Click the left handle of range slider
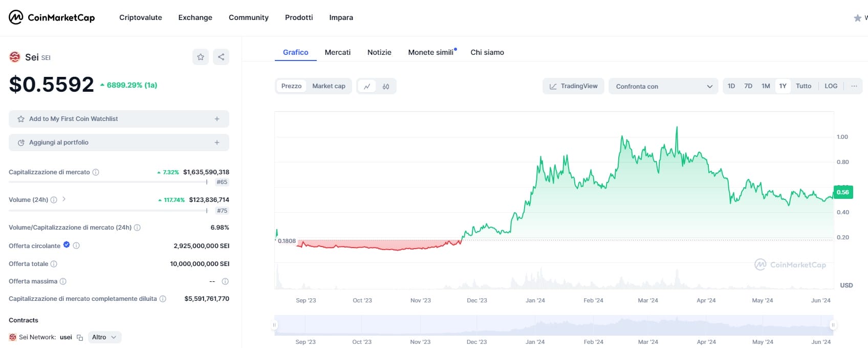Viewport: 868px width, 348px height. click(274, 325)
